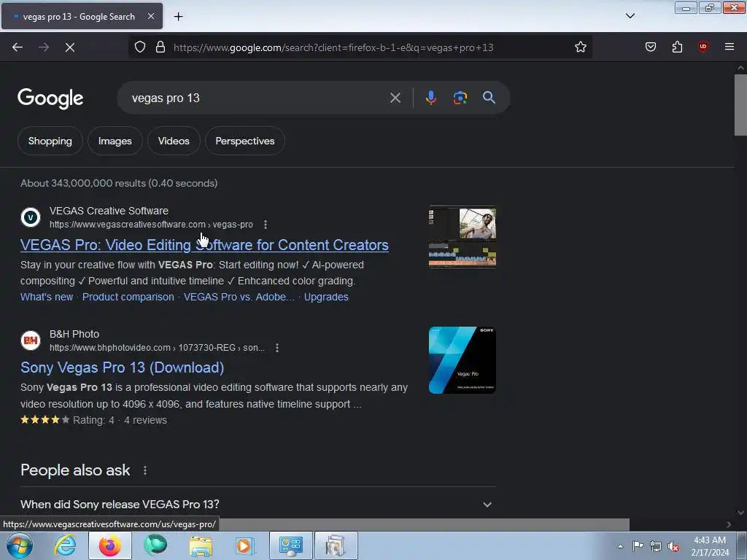Clear the Google search box
This screenshot has width=747, height=560.
(x=395, y=98)
